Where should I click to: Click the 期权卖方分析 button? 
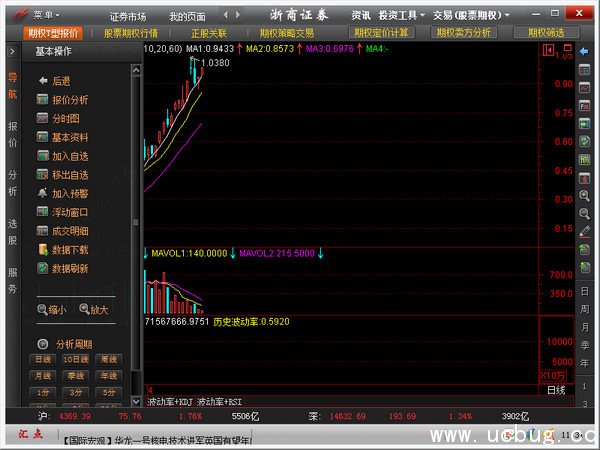464,33
